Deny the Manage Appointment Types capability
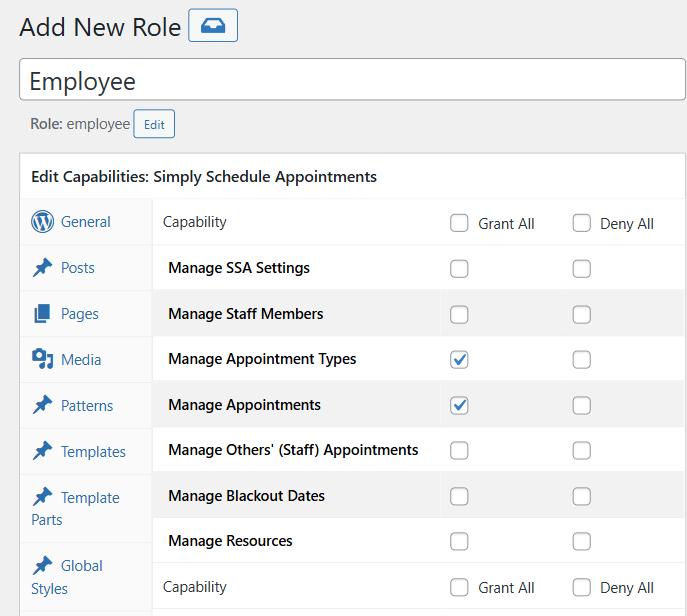 (581, 360)
